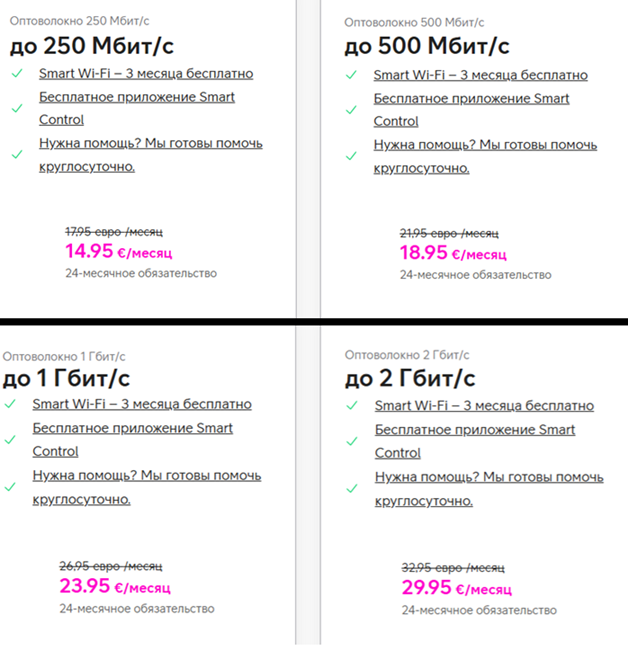Open Smart Control app link in 2 Гбит/с plan
The image size is (628, 668).
coord(475,430)
